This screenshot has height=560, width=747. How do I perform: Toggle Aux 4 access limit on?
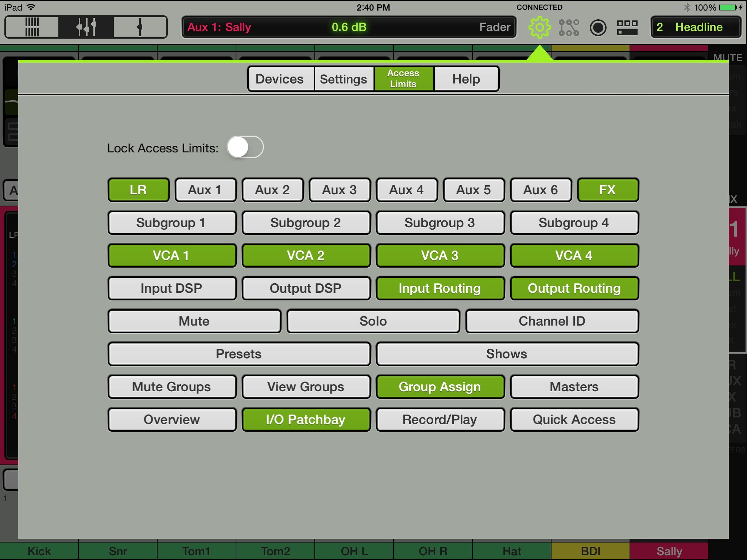pyautogui.click(x=406, y=190)
